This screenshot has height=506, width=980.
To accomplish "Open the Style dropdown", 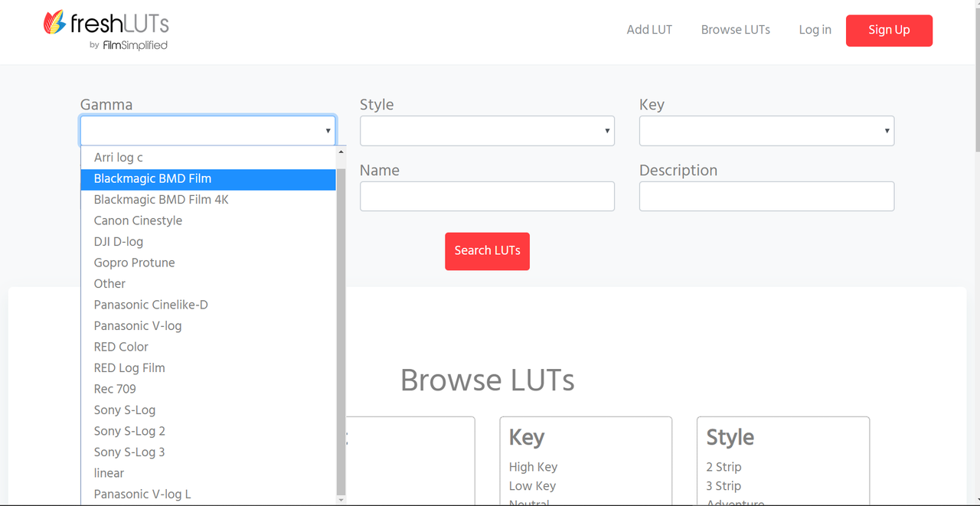I will tap(487, 131).
